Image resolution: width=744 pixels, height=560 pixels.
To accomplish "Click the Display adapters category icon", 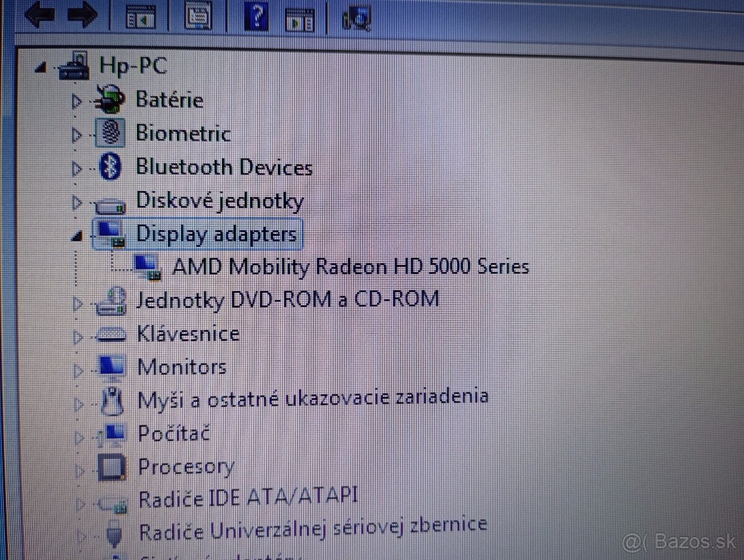I will click(x=112, y=234).
